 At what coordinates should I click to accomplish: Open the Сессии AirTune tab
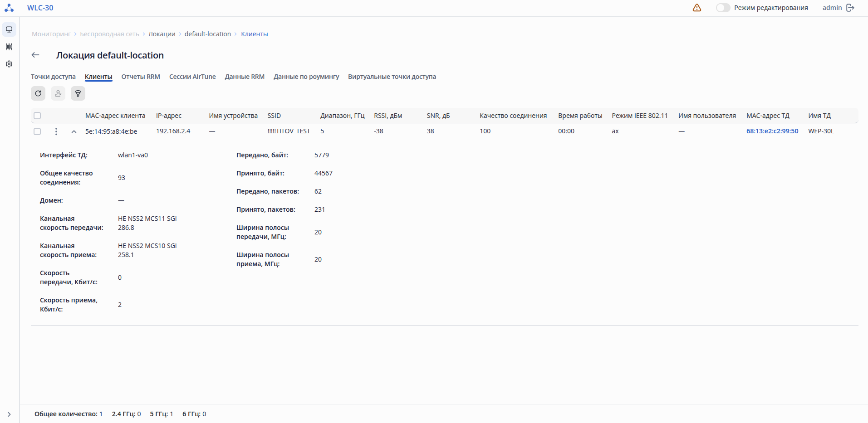click(192, 77)
